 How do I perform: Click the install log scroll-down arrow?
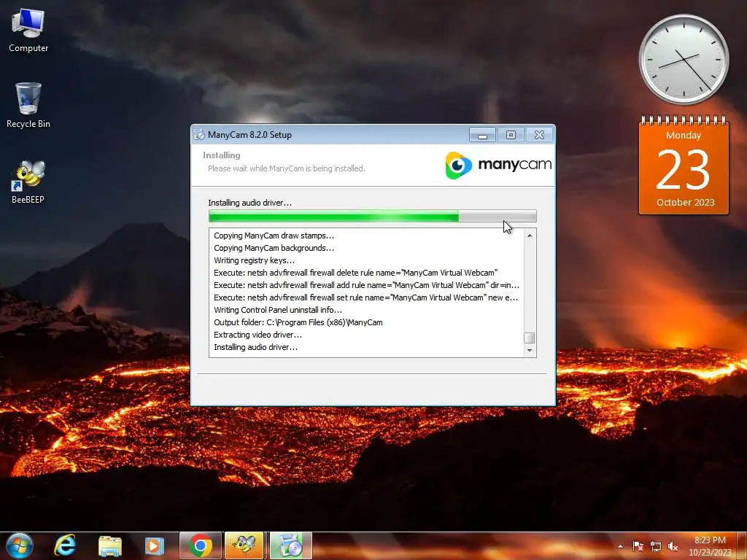(530, 351)
